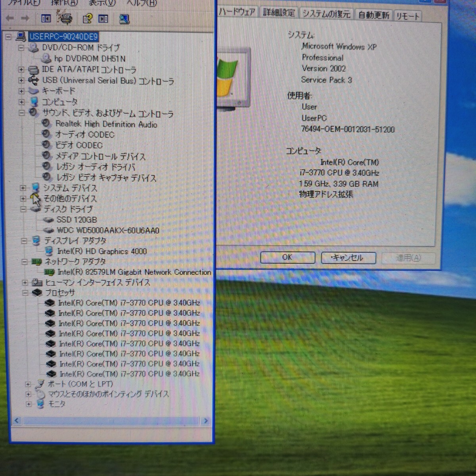Select the fourth i7-3770 processor entry
The height and width of the screenshot is (476, 476).
(129, 333)
